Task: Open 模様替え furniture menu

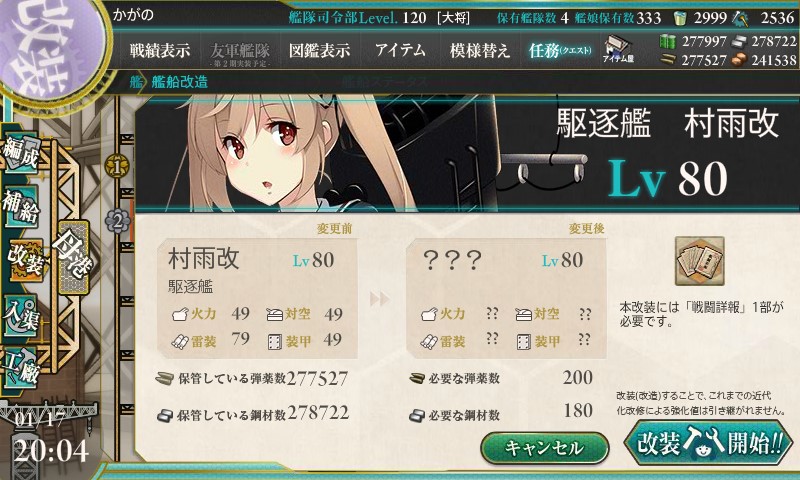Action: point(480,50)
